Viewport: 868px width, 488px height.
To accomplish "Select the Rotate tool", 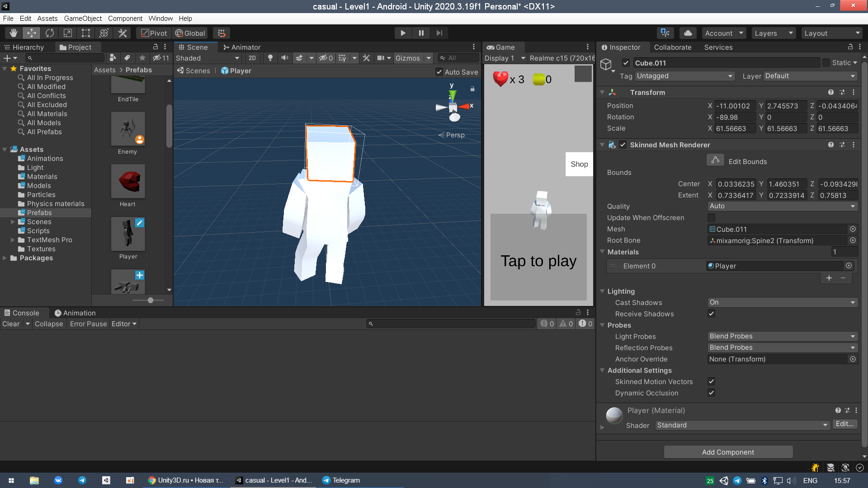I will 50,33.
